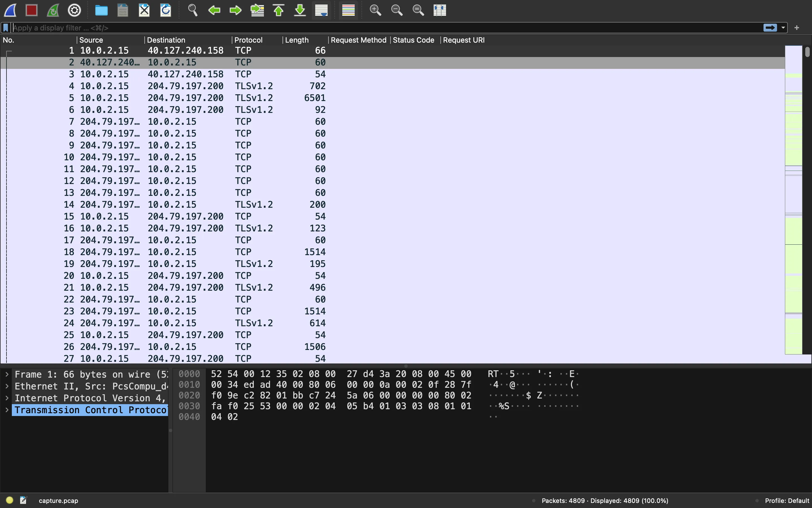The image size is (812, 508).
Task: Expand Transmission Control Protocol tree
Action: pos(7,410)
